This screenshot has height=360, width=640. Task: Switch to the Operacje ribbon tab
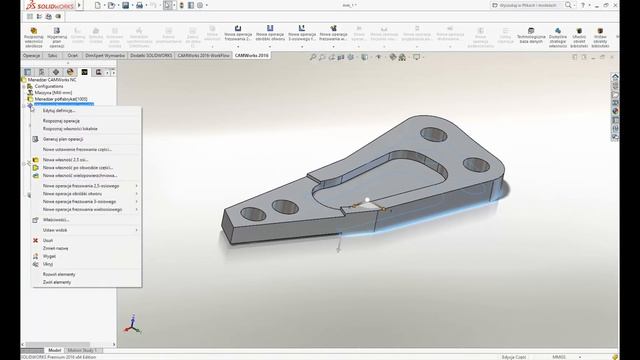pyautogui.click(x=31, y=56)
